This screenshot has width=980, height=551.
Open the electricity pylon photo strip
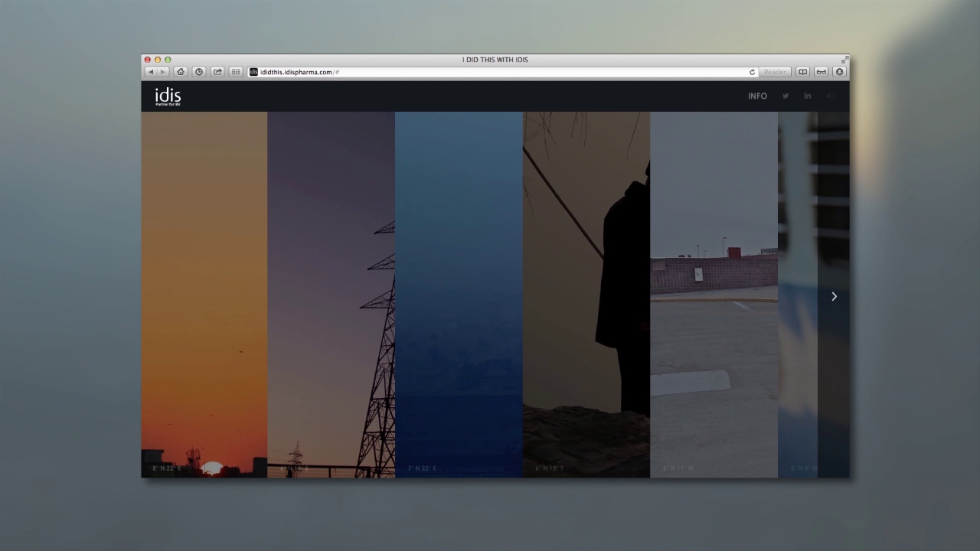pos(332,295)
